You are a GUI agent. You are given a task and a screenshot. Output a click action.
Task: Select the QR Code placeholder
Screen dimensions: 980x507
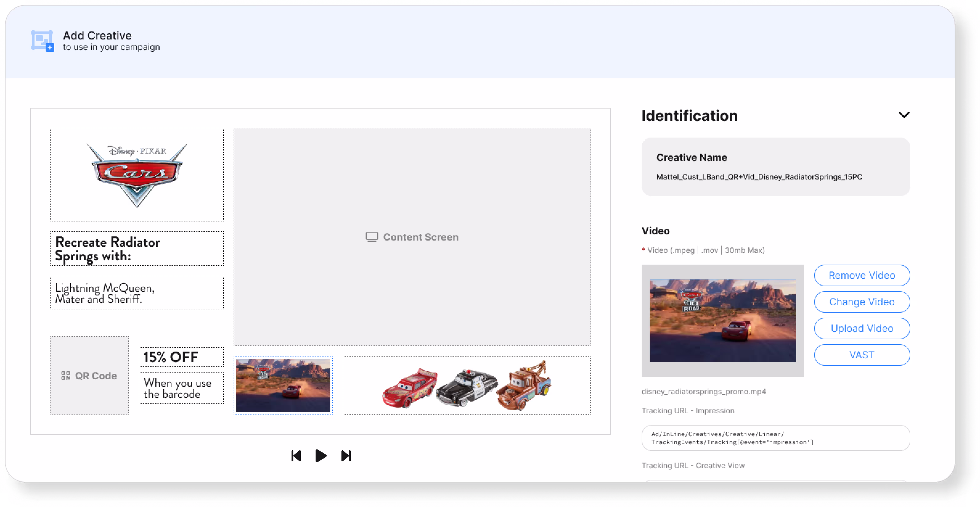[x=89, y=376]
